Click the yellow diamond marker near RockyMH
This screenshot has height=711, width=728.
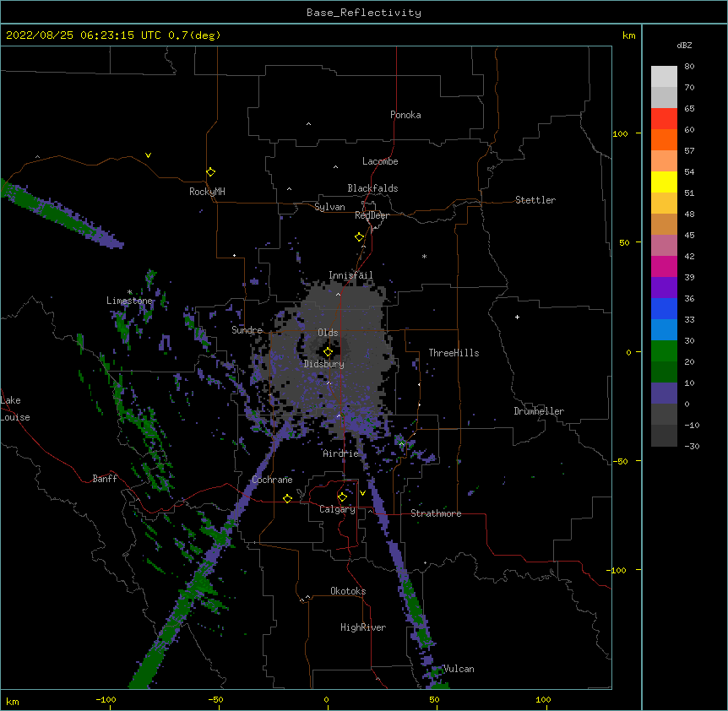[x=210, y=172]
